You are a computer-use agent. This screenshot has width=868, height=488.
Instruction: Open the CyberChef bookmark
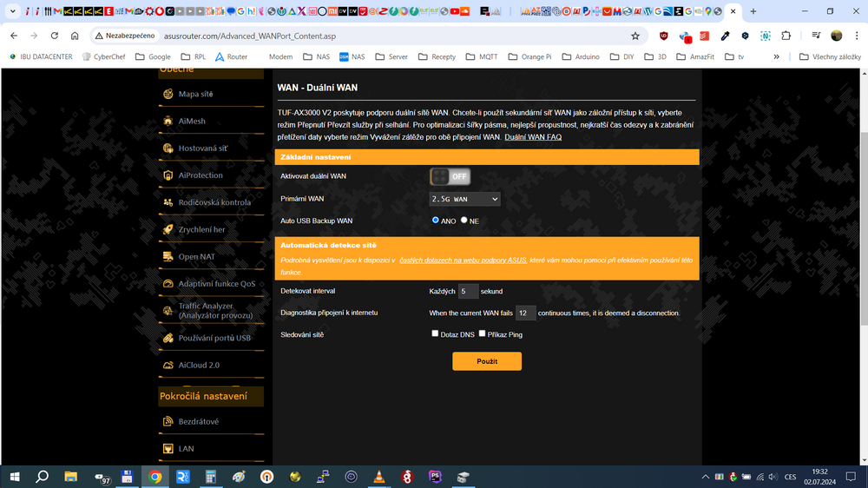pos(104,56)
